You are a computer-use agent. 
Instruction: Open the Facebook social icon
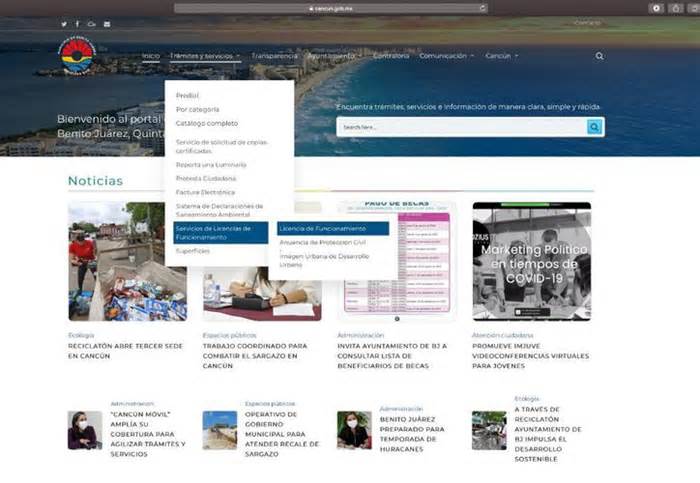(78, 24)
